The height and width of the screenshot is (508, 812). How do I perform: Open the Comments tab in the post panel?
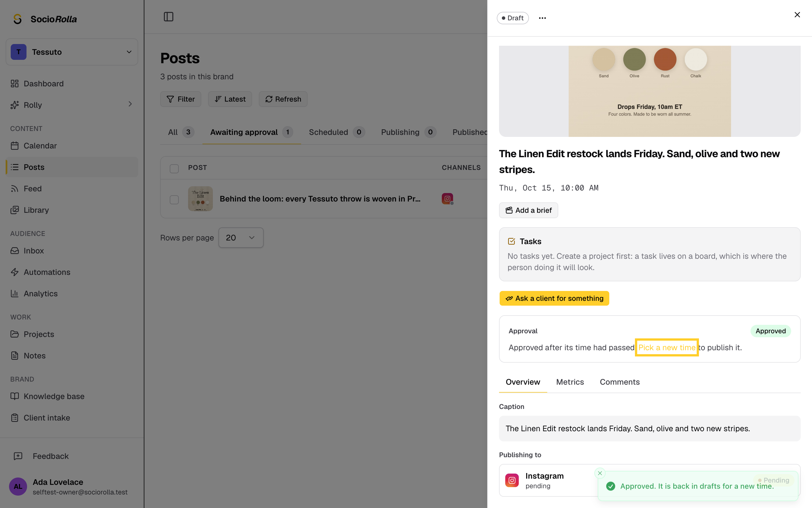[619, 382]
